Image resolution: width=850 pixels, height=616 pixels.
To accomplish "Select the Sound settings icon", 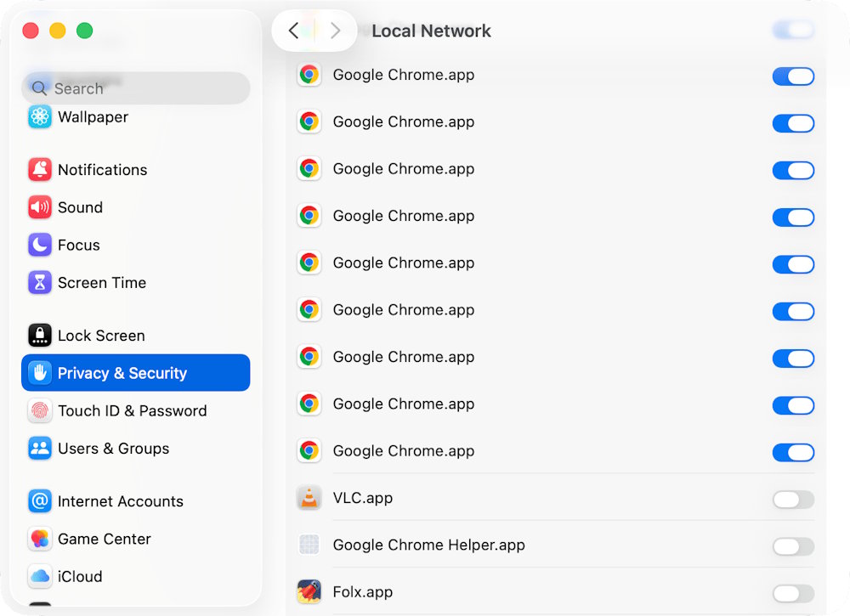I will 39,207.
